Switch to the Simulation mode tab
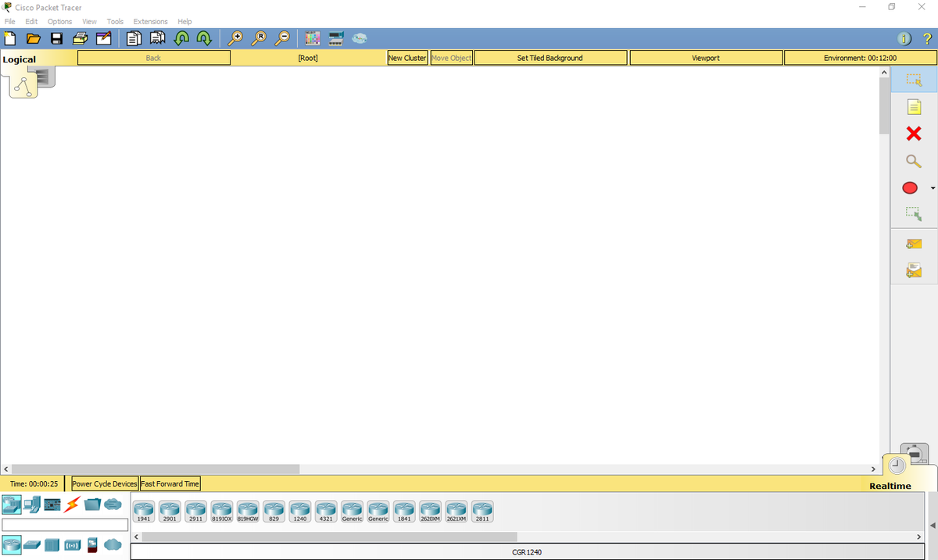 915,453
